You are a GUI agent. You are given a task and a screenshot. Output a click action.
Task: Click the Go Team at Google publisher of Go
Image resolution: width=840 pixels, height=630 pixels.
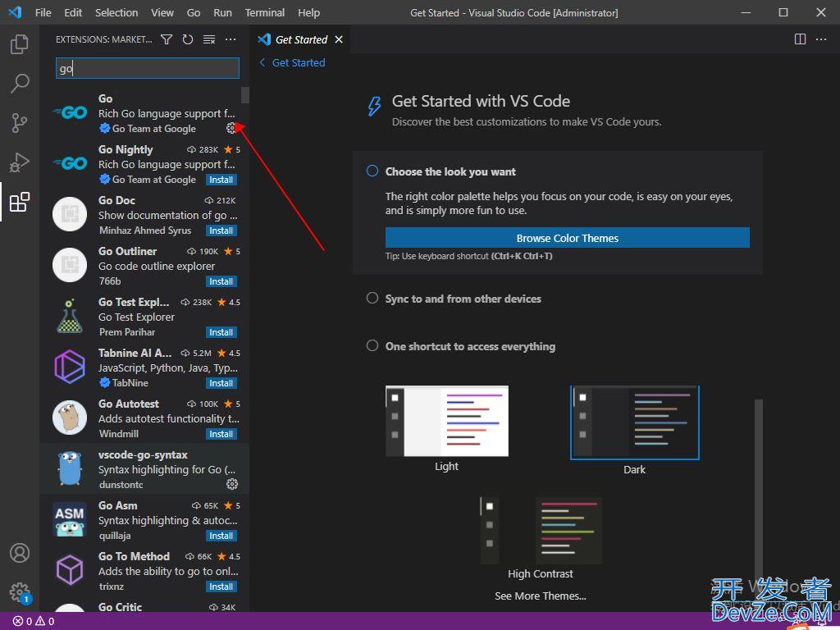(153, 129)
